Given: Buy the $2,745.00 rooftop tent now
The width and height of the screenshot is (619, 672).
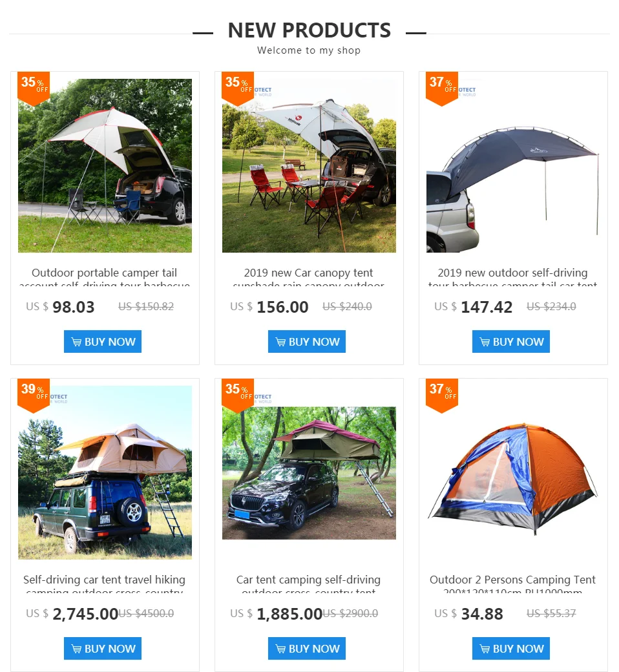Looking at the screenshot, I should click(103, 649).
